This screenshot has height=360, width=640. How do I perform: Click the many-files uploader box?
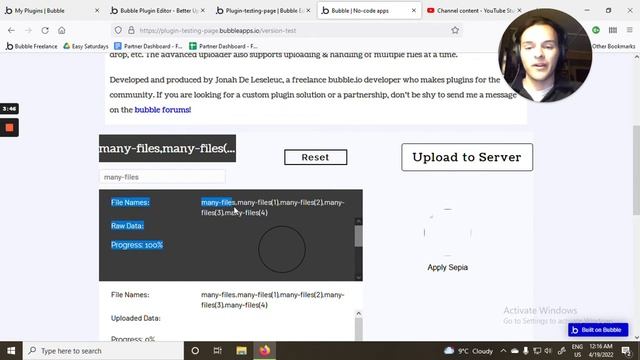[x=167, y=148]
